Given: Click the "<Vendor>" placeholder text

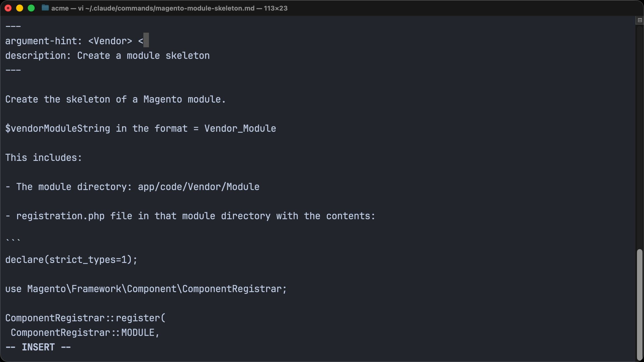Looking at the screenshot, I should tap(110, 41).
